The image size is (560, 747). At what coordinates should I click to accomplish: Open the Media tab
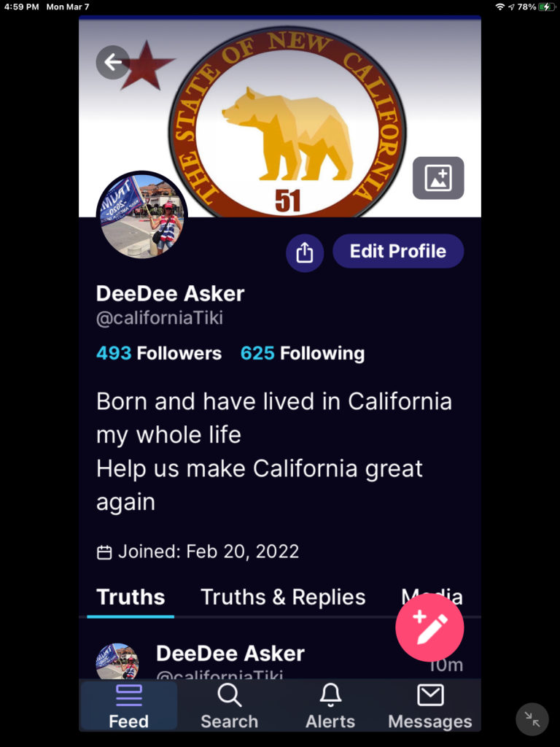(x=432, y=596)
